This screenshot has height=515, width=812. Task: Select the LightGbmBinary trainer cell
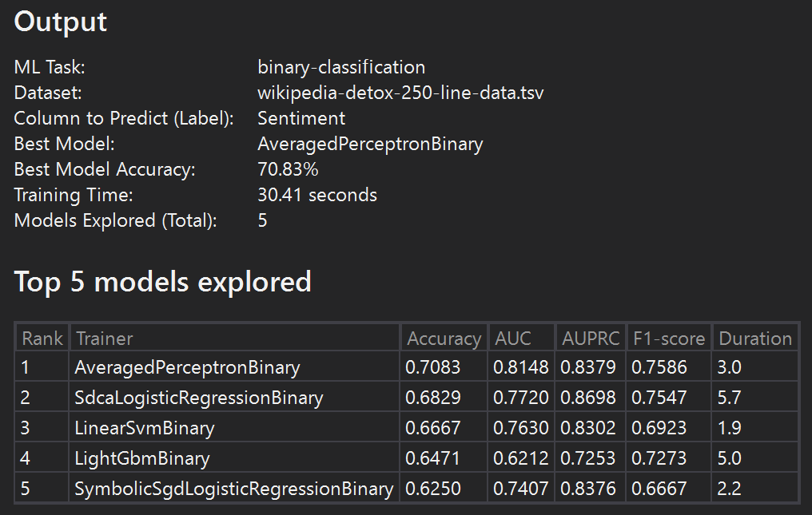[x=142, y=458]
